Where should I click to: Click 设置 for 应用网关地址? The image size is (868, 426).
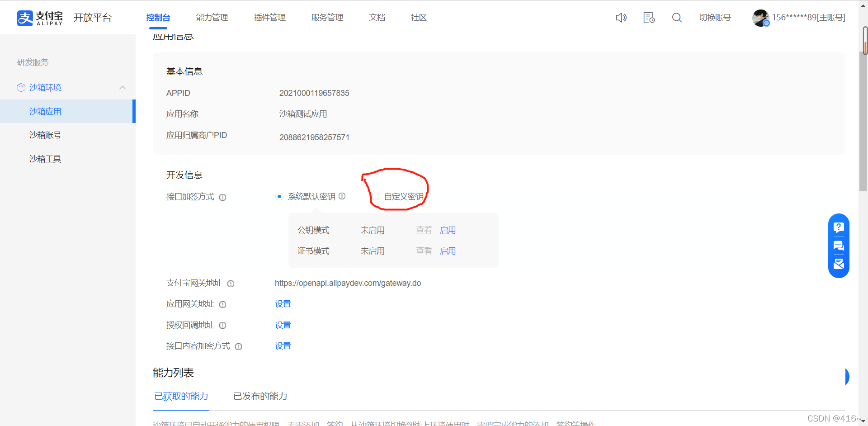(x=283, y=304)
